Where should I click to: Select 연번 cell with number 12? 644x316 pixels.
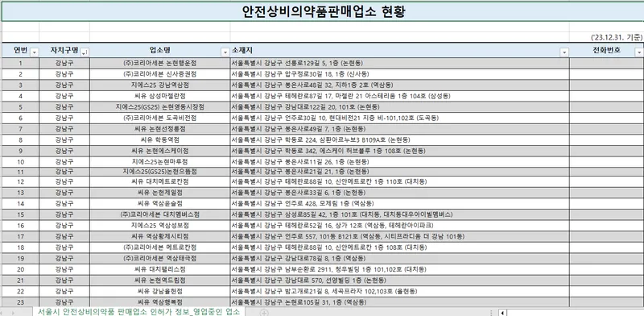click(21, 181)
